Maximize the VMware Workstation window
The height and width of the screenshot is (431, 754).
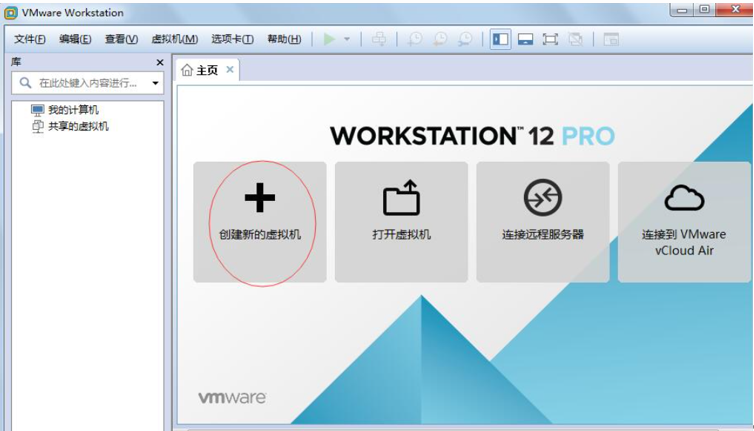tap(705, 10)
